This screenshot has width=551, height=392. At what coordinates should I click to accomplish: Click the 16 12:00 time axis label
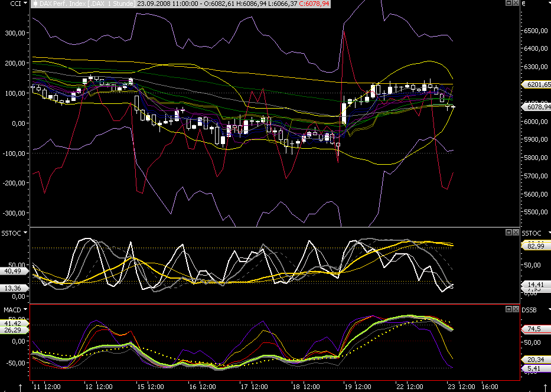point(203,387)
